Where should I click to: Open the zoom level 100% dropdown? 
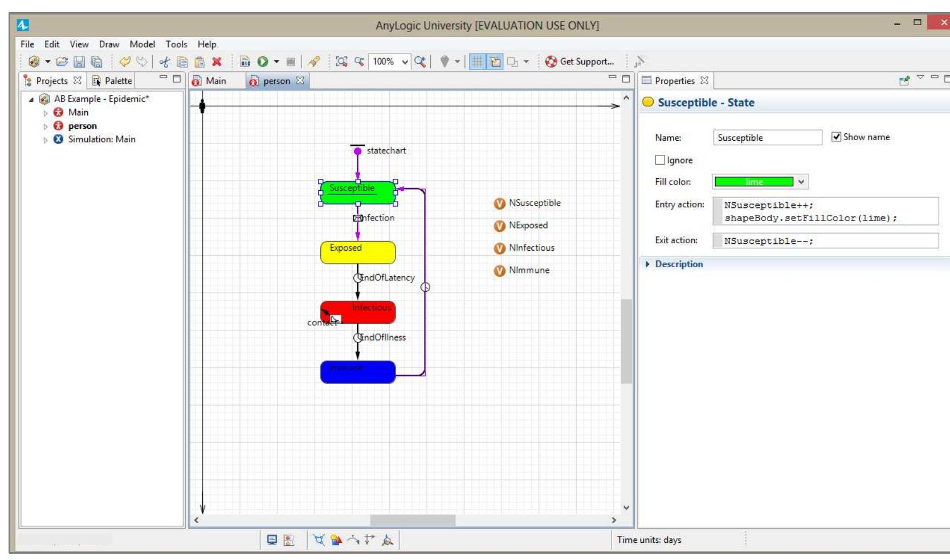tap(405, 62)
